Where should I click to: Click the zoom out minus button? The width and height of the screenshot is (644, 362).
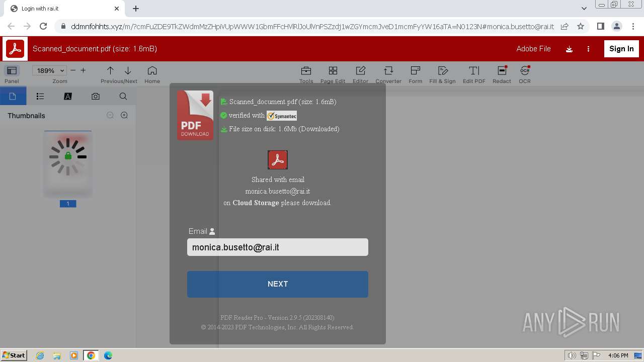[x=73, y=70]
